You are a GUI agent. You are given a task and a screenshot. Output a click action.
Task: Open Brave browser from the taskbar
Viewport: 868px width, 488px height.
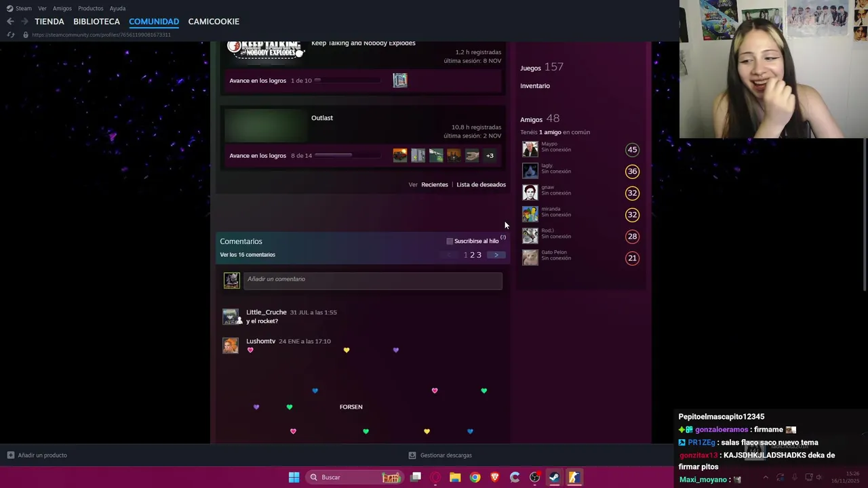(494, 477)
